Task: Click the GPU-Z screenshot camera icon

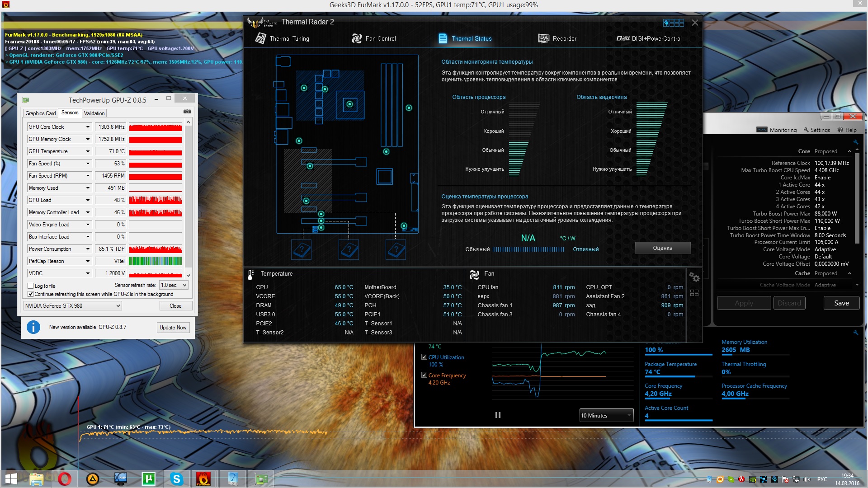Action: pos(187,112)
